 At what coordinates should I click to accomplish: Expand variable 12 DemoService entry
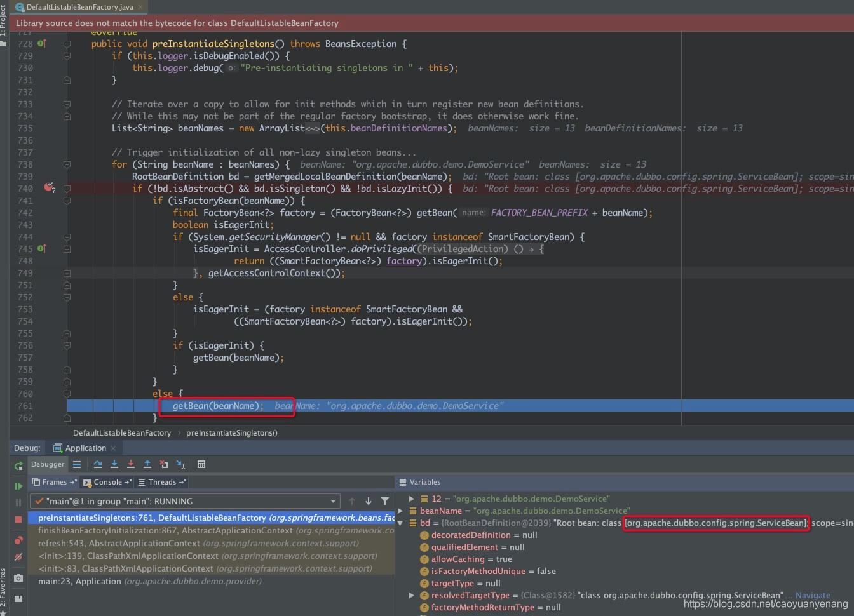[412, 499]
